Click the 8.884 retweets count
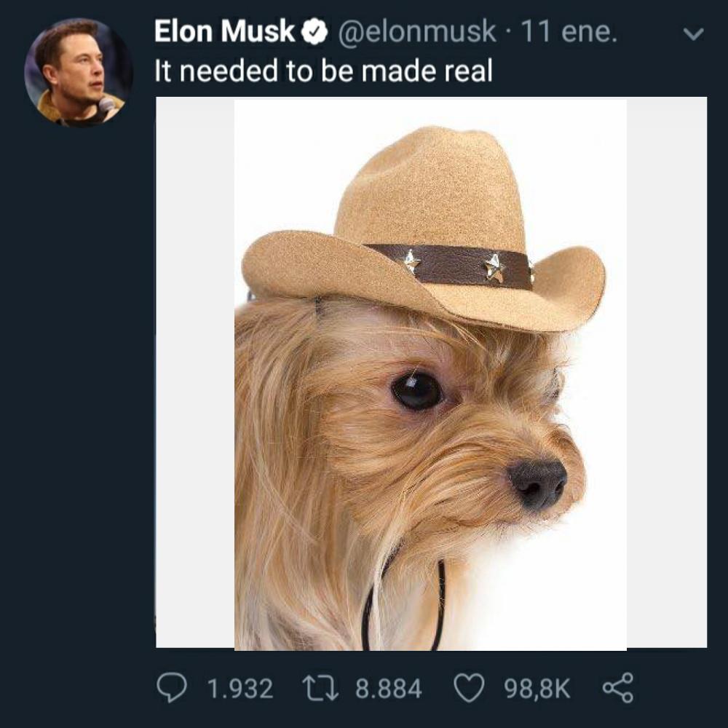Screen dimensions: 728x728 click(x=389, y=689)
